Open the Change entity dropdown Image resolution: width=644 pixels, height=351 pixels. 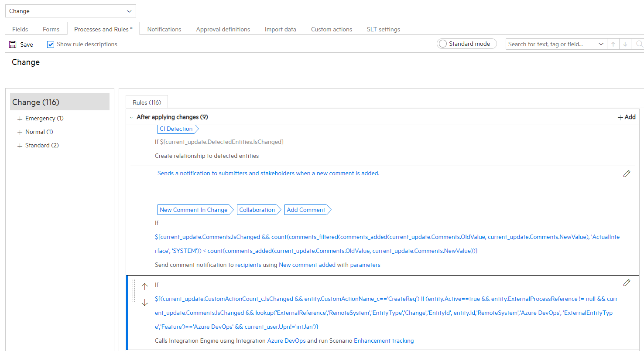(x=129, y=10)
